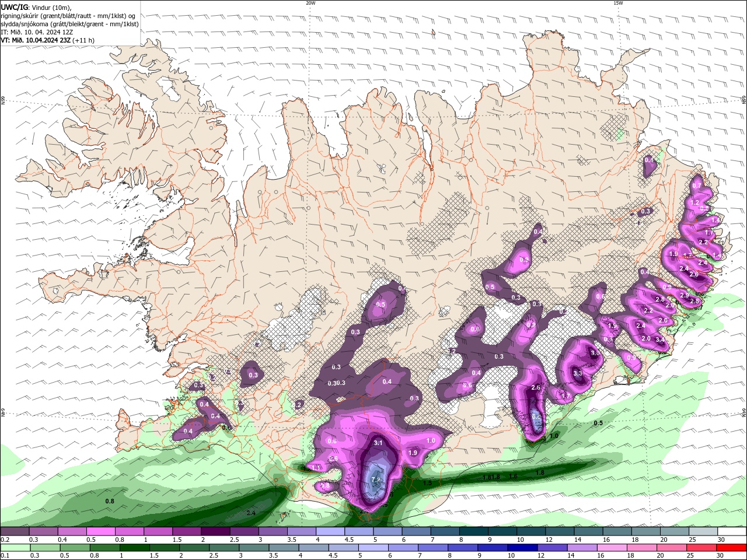The height and width of the screenshot is (560, 747).
Task: Click the 12 swatch in upper snow legend
Action: coord(560,531)
